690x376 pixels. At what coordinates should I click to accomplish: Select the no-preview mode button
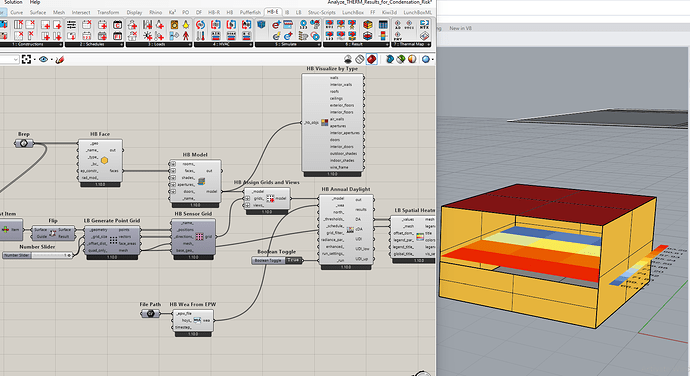tap(348, 59)
